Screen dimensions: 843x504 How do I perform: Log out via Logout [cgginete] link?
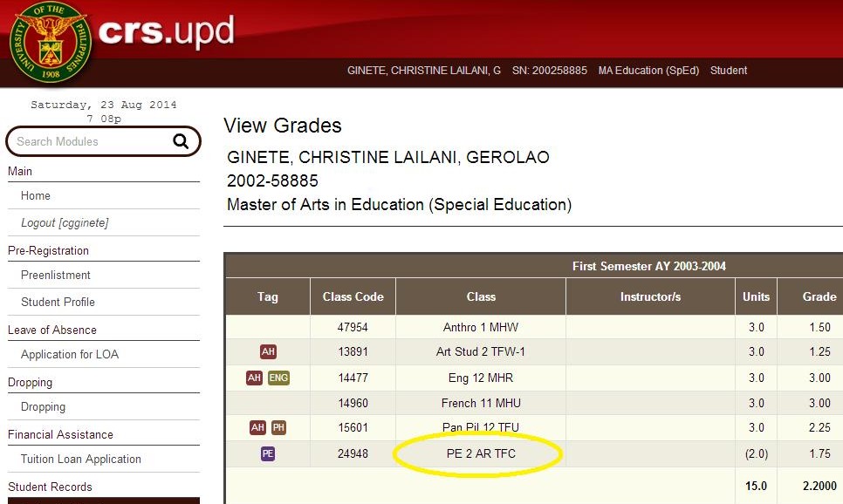click(x=65, y=223)
